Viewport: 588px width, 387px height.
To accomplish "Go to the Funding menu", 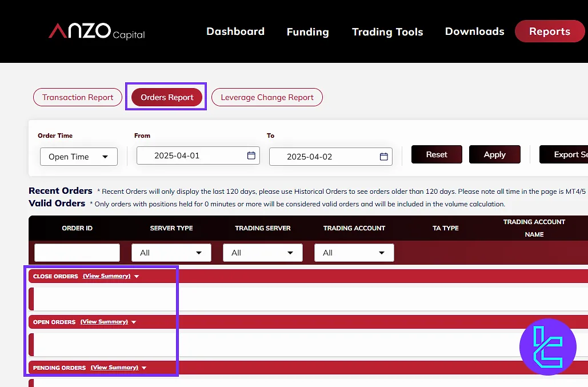I will coord(307,32).
